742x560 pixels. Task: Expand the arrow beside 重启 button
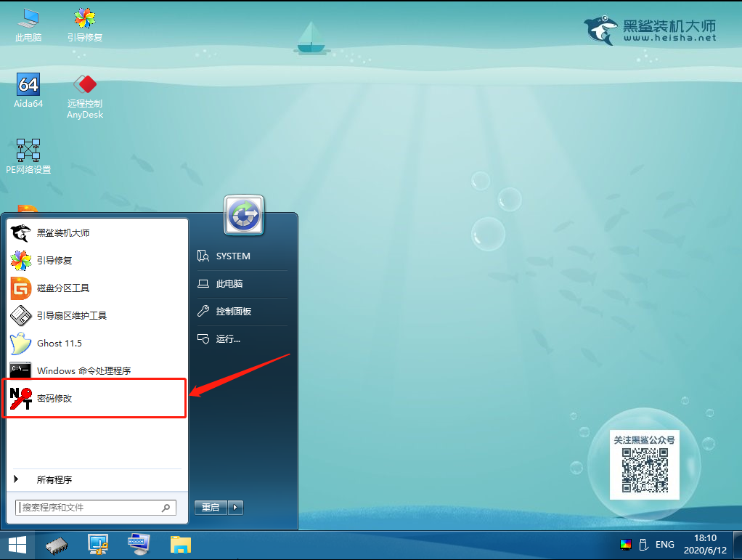pos(235,508)
